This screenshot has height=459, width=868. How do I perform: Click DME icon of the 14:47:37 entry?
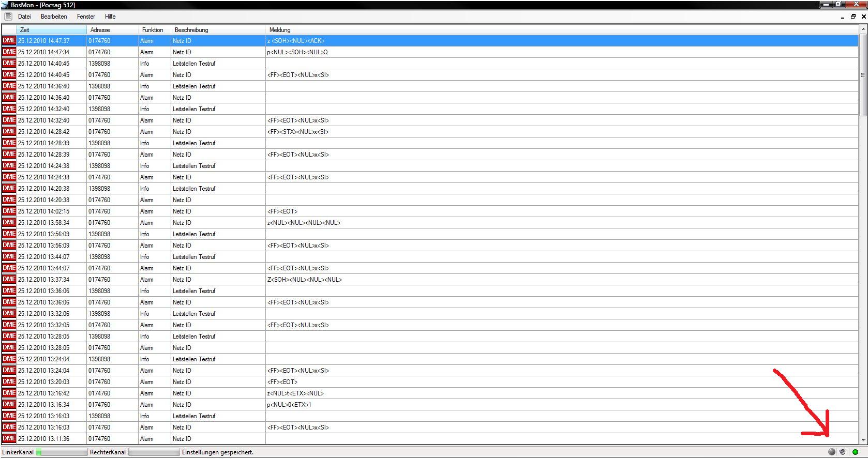coord(9,40)
